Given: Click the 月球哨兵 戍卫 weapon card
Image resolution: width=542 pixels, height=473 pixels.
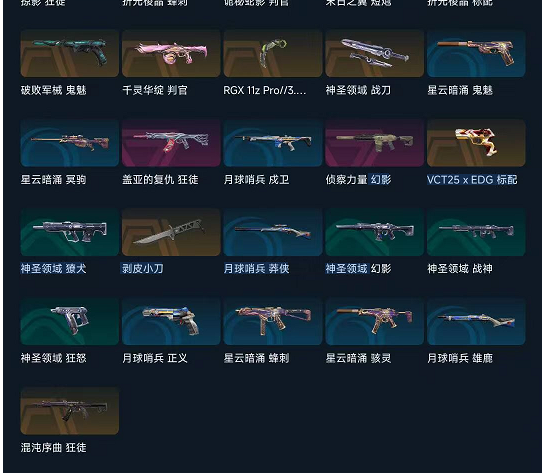Looking at the screenshot, I should [x=273, y=143].
